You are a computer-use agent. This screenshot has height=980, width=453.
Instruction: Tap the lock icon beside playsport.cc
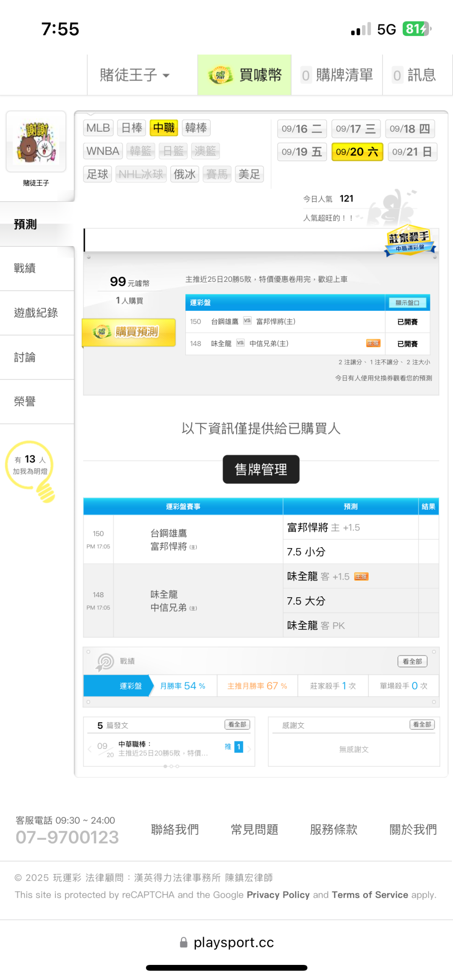(183, 943)
